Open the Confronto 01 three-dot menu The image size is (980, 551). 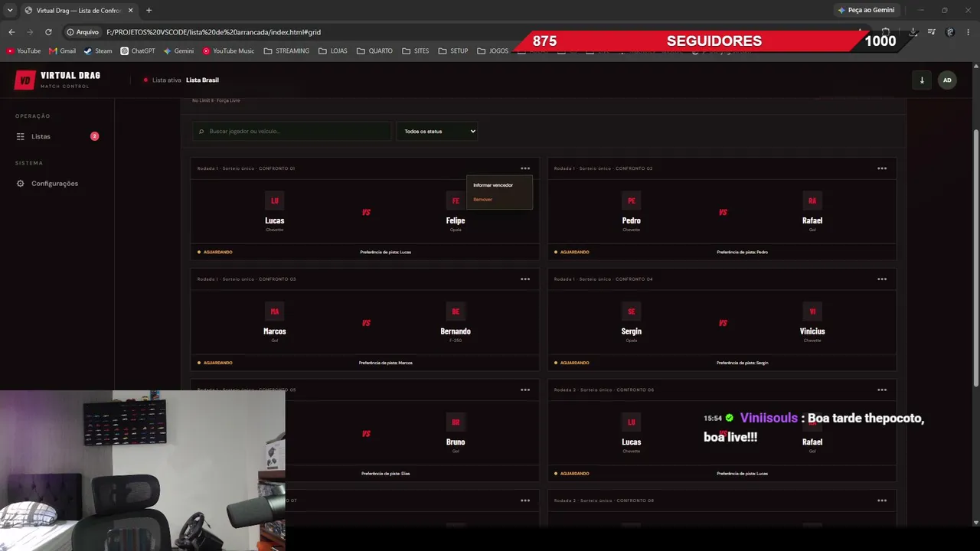[x=525, y=168]
